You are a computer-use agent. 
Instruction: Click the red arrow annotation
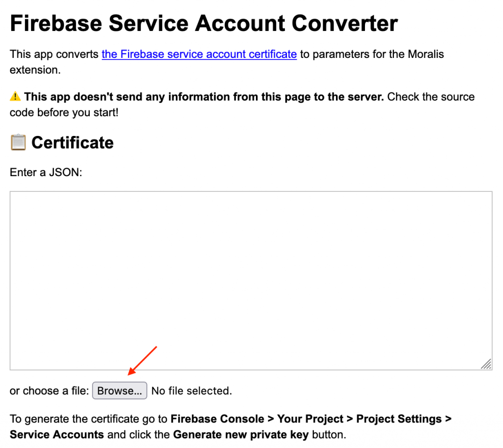click(x=142, y=361)
